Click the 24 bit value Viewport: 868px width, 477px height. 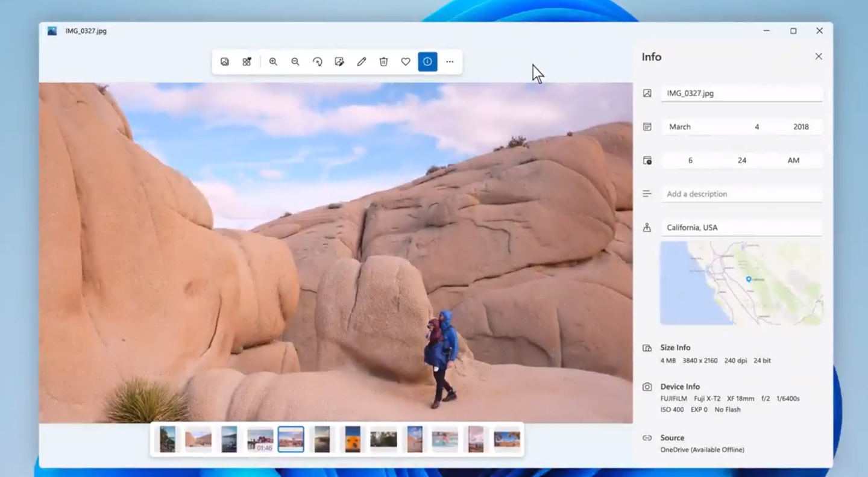[x=762, y=361]
